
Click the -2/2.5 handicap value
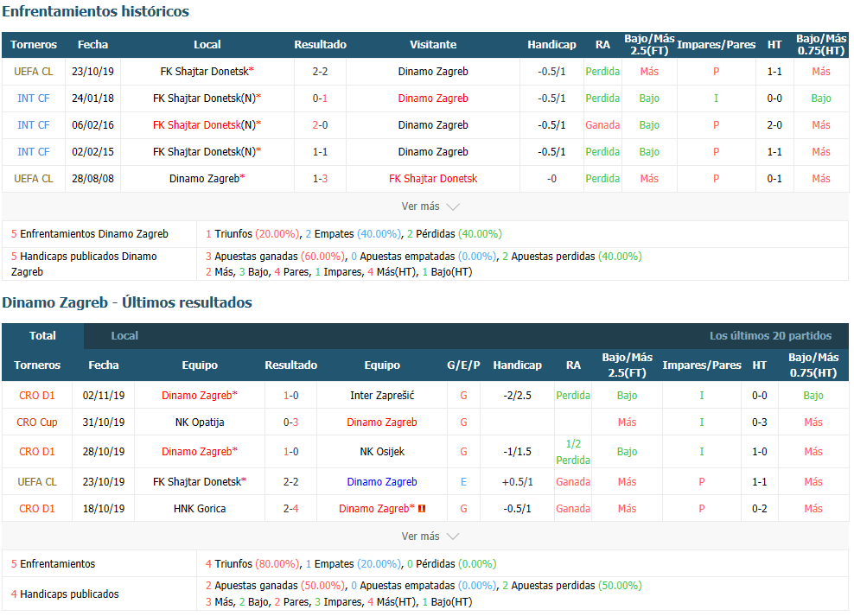(x=518, y=395)
